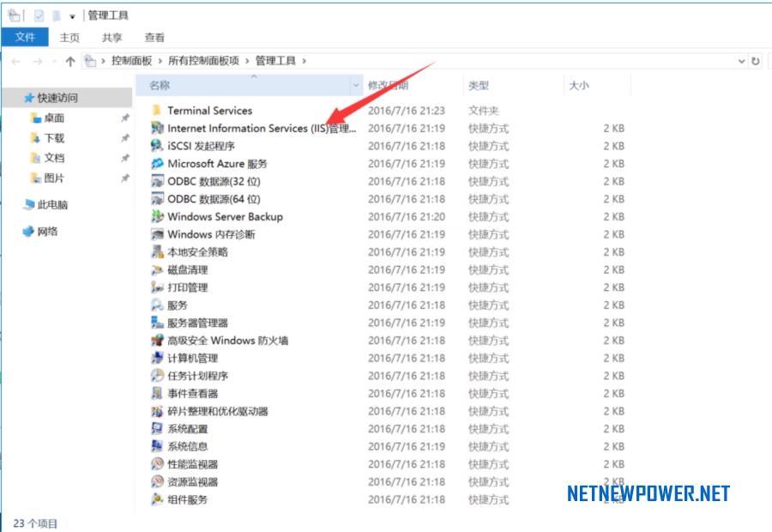Viewport: 772px width, 532px height.
Task: Select the Terminal Services folder
Action: pos(210,110)
